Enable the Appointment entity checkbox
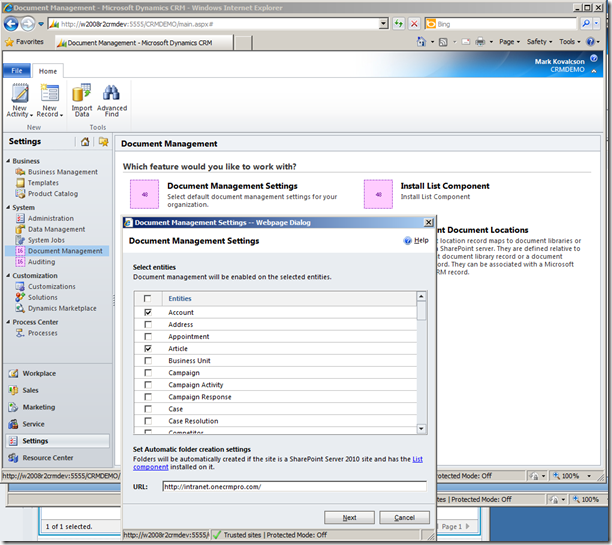This screenshot has width=612, height=545. (149, 337)
